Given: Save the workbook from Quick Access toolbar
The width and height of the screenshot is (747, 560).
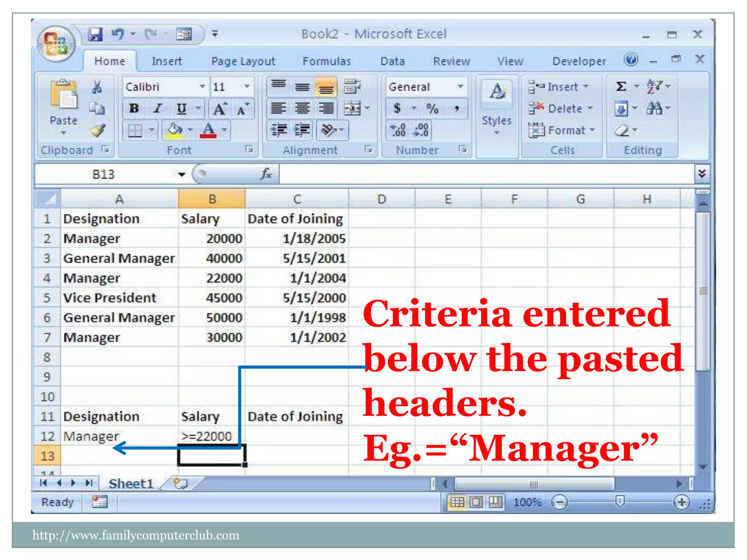Looking at the screenshot, I should pos(95,34).
